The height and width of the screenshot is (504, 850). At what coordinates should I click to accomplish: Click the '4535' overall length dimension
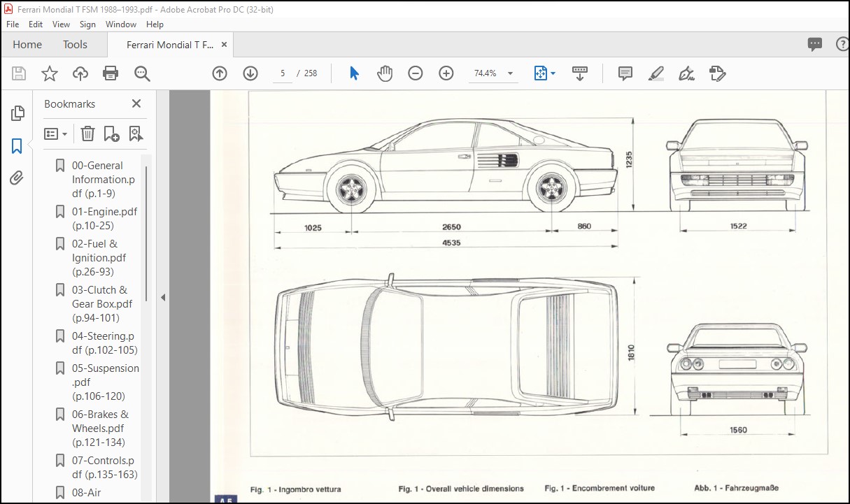(x=451, y=243)
